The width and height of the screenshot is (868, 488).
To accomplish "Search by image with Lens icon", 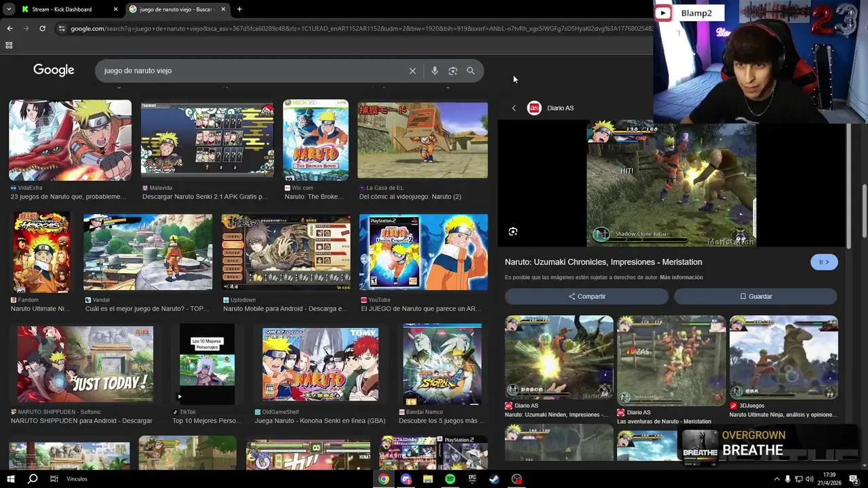I will tap(452, 70).
